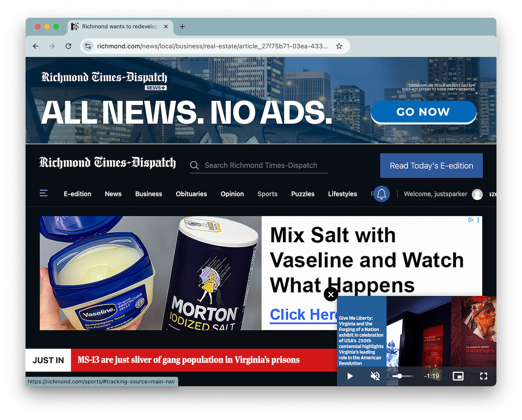Open site information icon in address bar
Screen dimensions: 522x420
[x=88, y=46]
